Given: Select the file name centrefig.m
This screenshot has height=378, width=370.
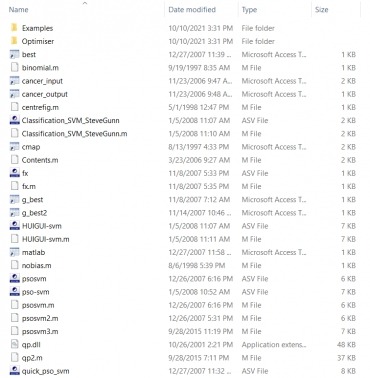Looking at the screenshot, I should 40,107.
